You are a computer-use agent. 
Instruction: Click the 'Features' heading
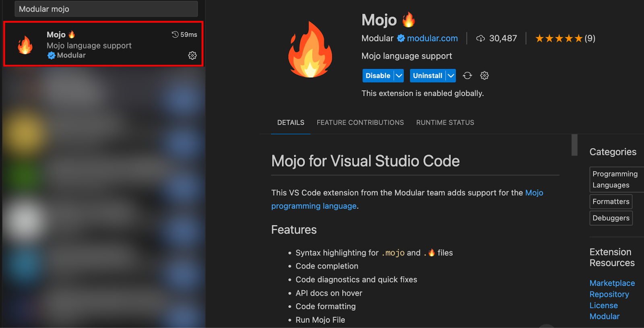[x=294, y=230]
